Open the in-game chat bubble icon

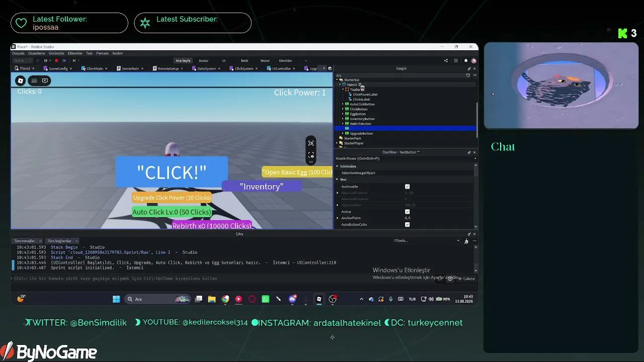click(x=45, y=80)
